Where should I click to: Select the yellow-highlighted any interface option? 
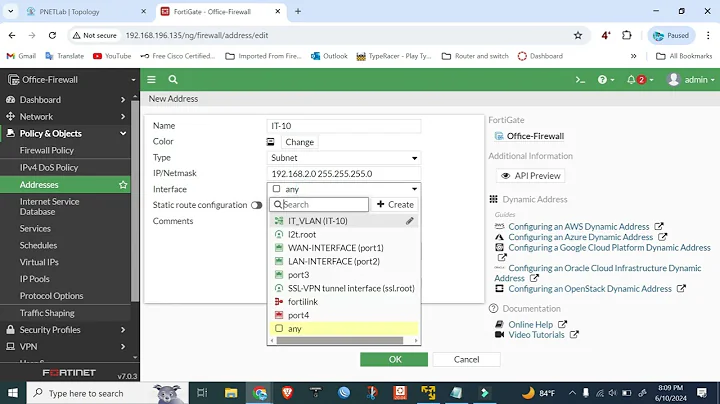(x=343, y=329)
